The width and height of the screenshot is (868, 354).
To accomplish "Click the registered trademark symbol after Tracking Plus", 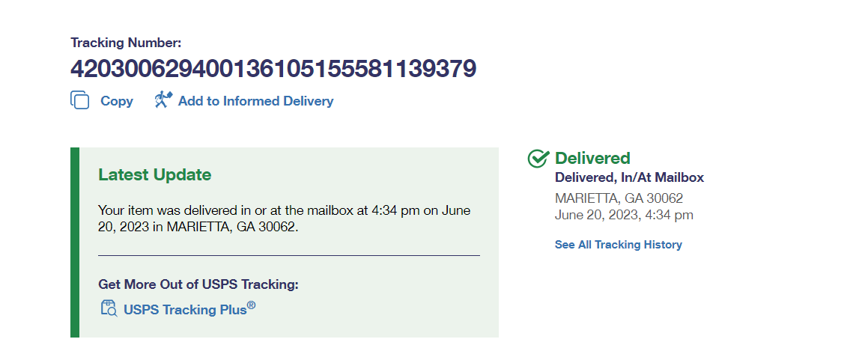I will pyautogui.click(x=252, y=305).
